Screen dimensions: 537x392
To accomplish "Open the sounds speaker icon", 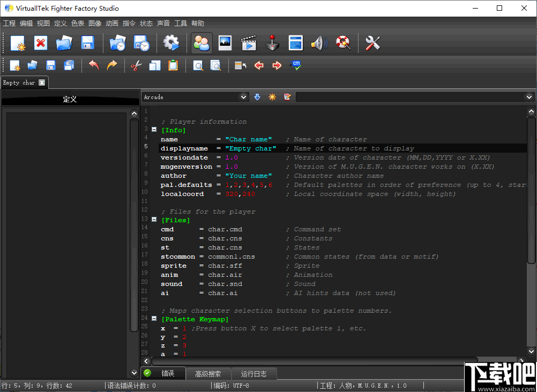I will [x=319, y=43].
